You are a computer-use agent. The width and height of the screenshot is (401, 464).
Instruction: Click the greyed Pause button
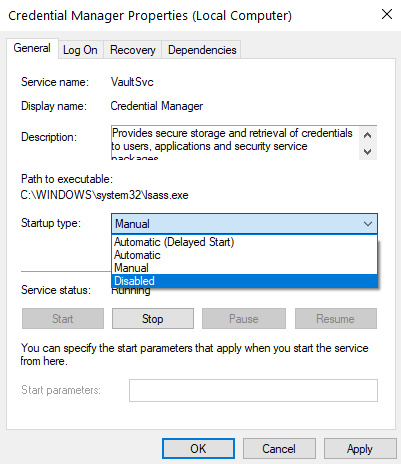(x=244, y=319)
